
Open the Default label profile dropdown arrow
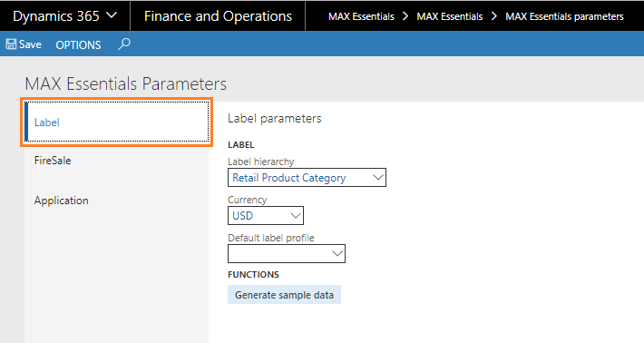point(337,253)
